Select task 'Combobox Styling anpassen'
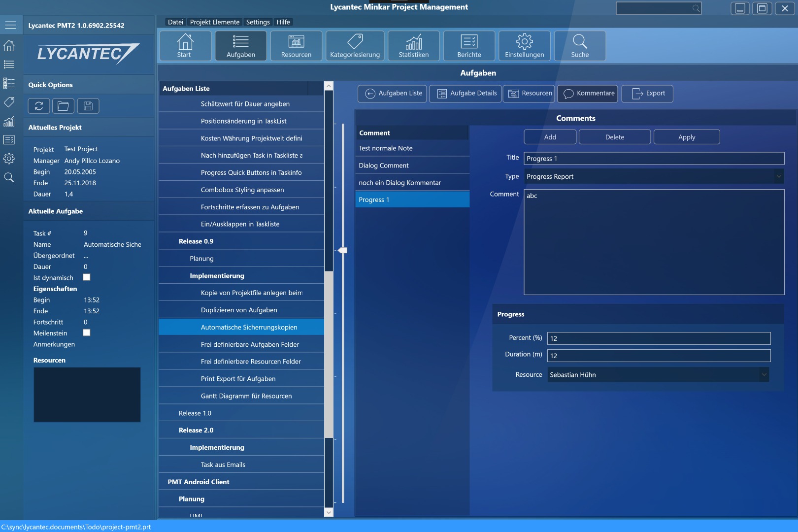This screenshot has width=798, height=532. [x=241, y=190]
